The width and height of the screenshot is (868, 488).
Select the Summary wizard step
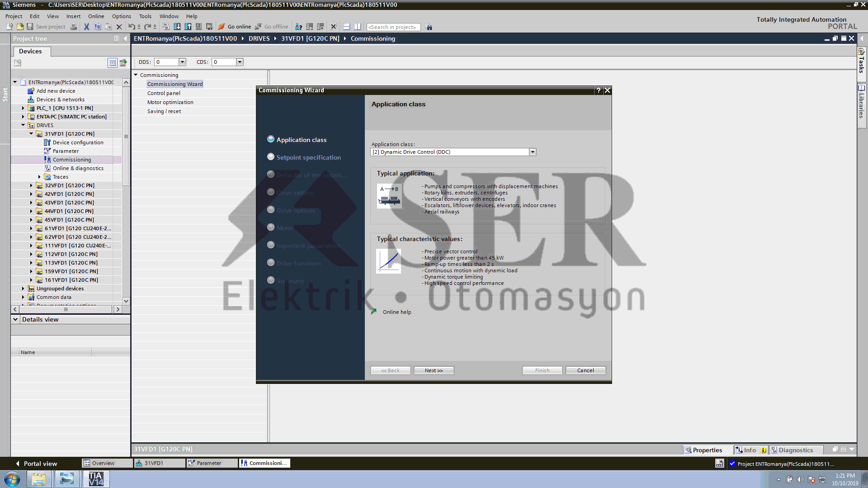point(271,280)
